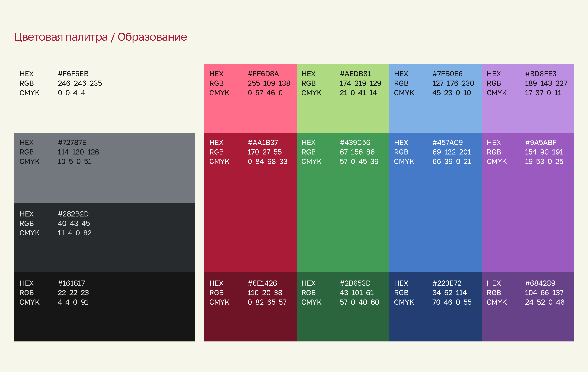This screenshot has width=588, height=372.
Task: Click the crimson #AA1B37 color block
Action: (251, 215)
